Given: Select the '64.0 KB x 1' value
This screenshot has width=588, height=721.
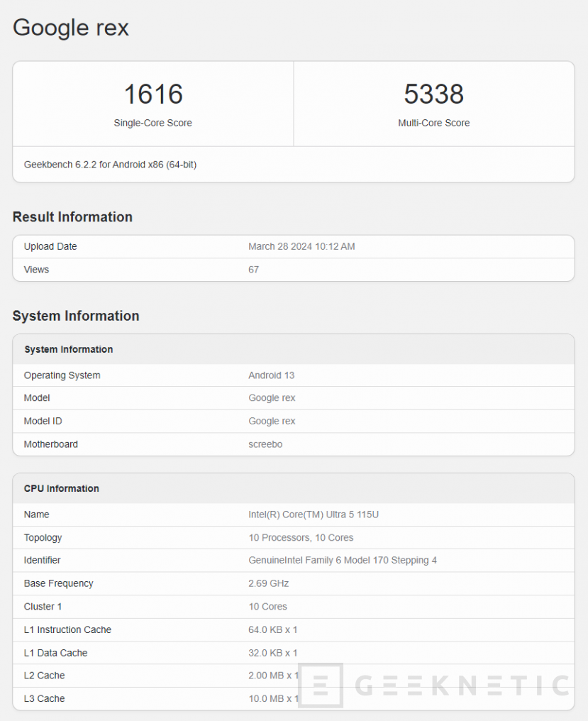Looking at the screenshot, I should tap(272, 629).
